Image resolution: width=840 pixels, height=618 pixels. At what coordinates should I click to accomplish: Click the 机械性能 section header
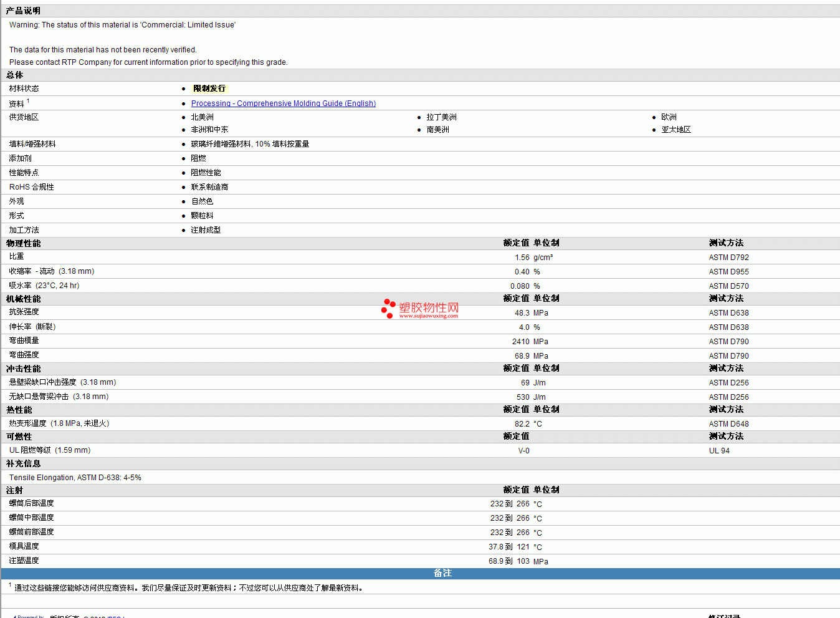tap(23, 299)
